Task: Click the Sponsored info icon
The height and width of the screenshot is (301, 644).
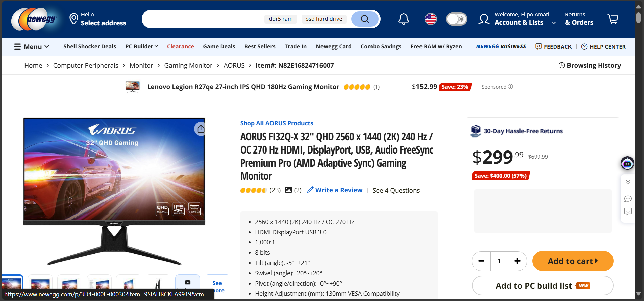Action: point(510,87)
